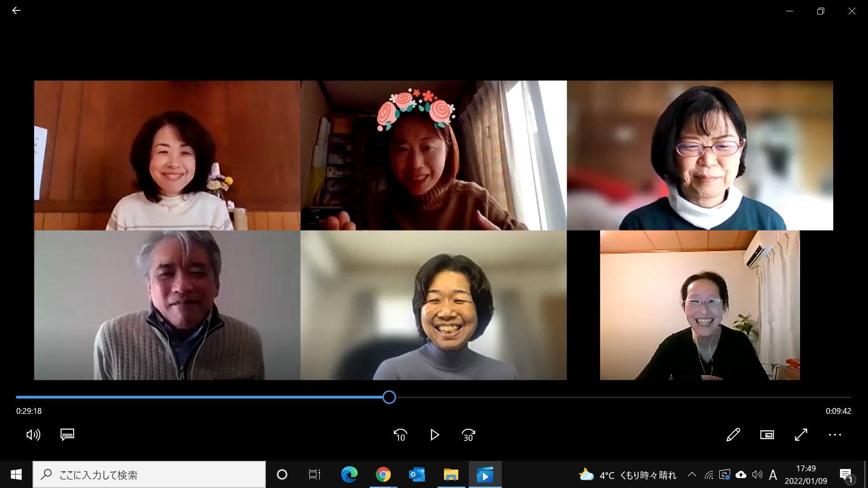Open the pencil edit tool
Viewport: 868px width, 488px height.
click(x=733, y=435)
